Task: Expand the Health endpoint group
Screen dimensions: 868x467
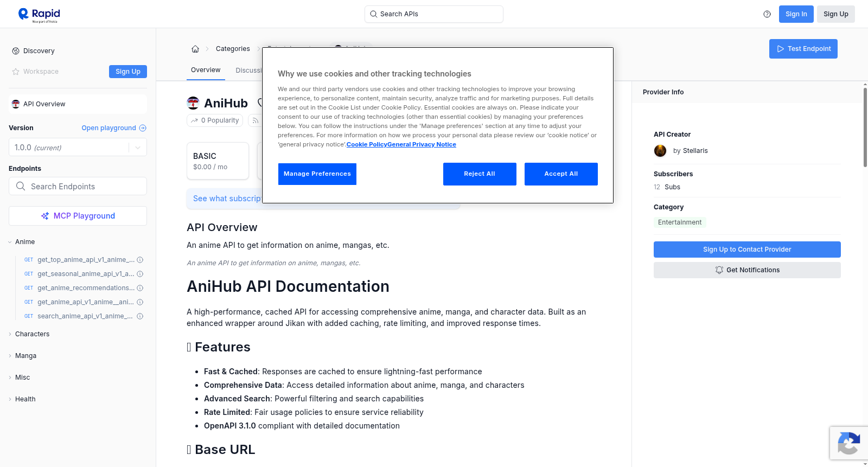Action: click(x=10, y=399)
